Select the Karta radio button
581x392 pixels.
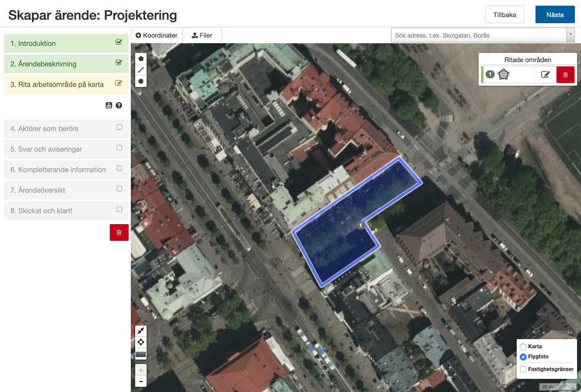coord(523,347)
